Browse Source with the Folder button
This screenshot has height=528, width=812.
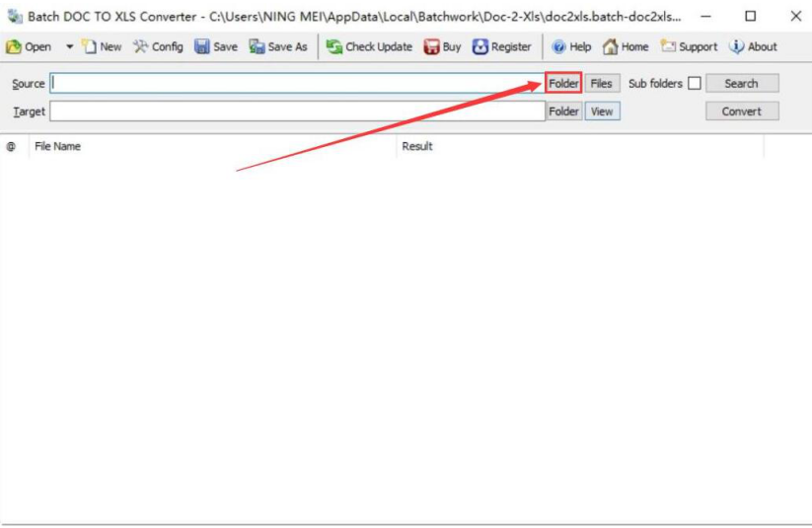click(563, 84)
